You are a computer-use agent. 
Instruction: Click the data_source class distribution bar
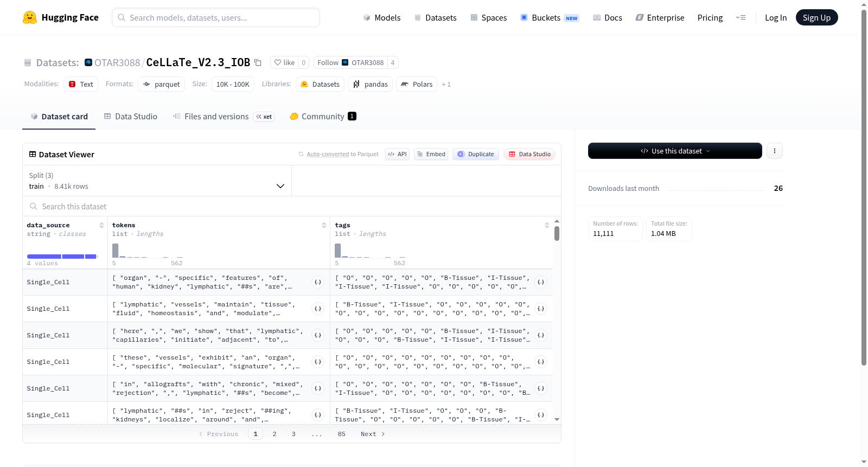(62, 256)
